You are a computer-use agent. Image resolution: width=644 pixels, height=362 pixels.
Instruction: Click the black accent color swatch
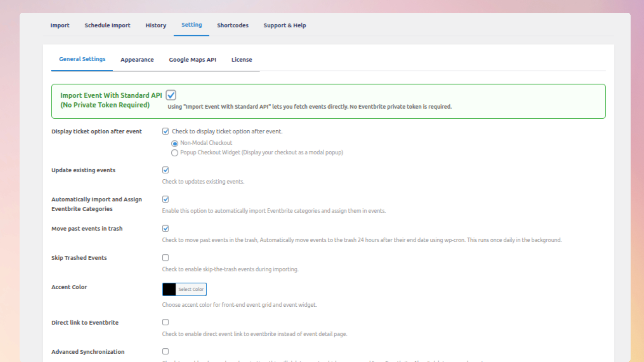[x=169, y=289]
